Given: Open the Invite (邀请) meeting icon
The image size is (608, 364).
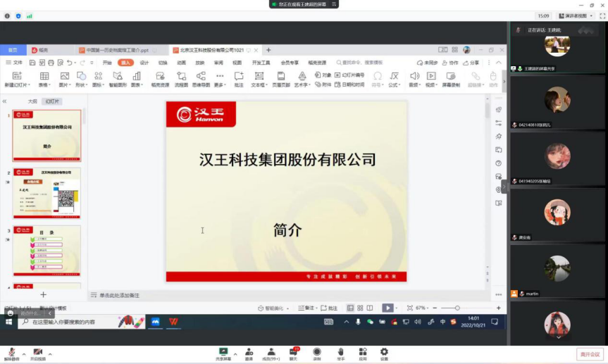Looking at the screenshot, I should point(249,351).
